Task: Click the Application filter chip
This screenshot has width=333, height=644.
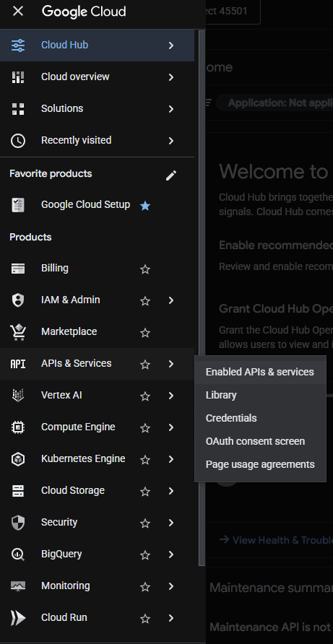Action: point(274,103)
